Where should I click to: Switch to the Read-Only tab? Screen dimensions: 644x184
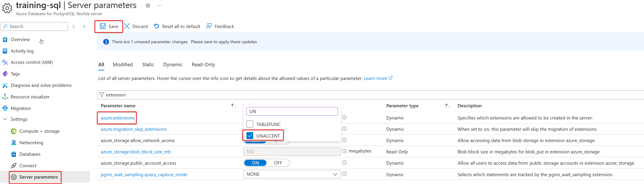coord(203,65)
